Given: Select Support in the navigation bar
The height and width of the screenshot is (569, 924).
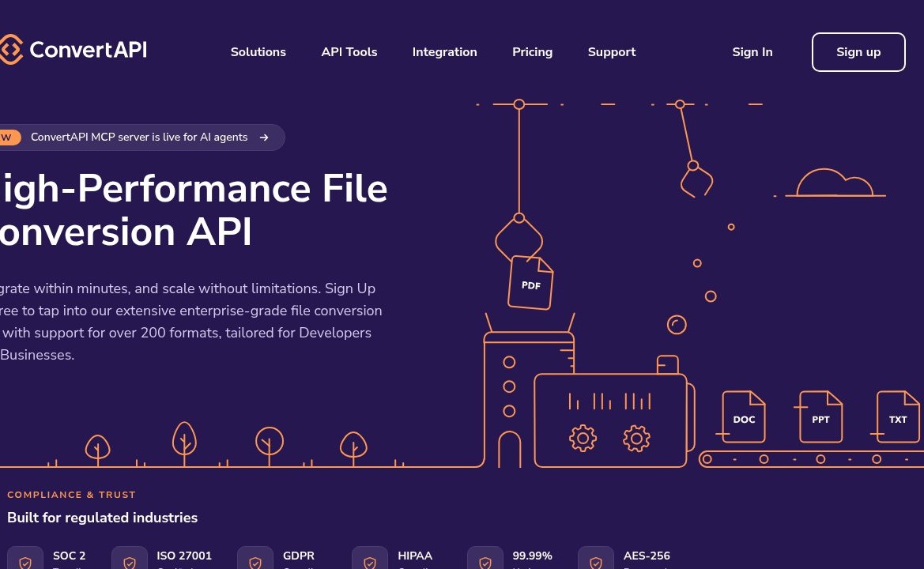Looking at the screenshot, I should (x=612, y=52).
